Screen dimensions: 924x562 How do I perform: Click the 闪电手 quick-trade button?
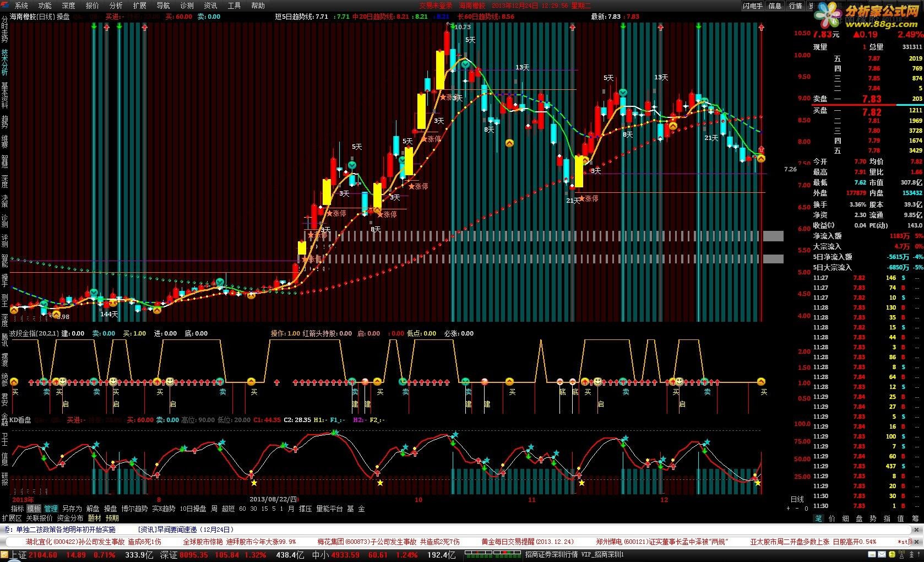753,6
